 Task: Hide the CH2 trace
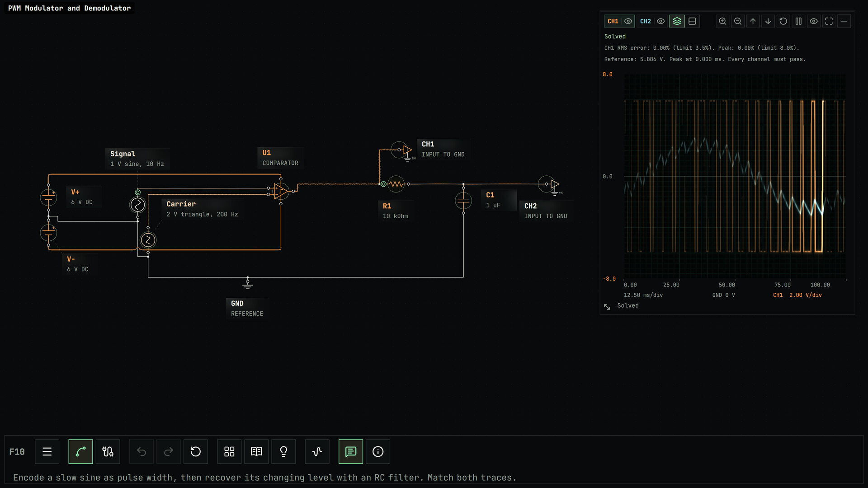[660, 21]
